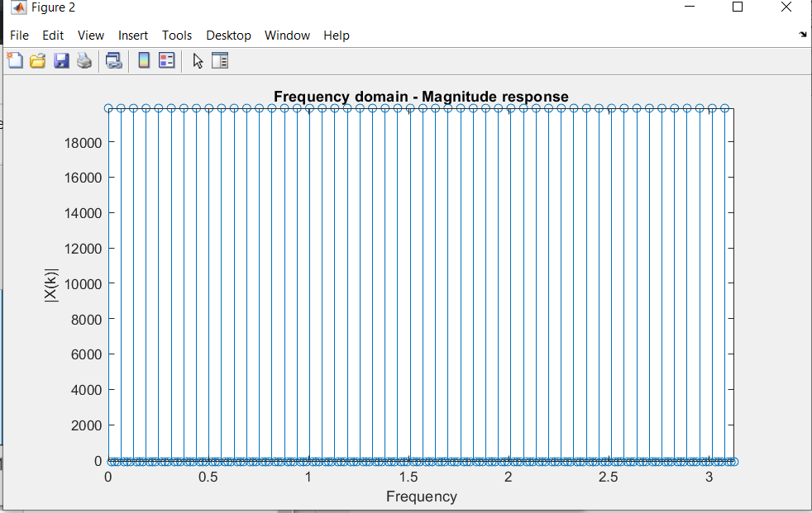Screen dimensions: 812x513
Task: Expand the File menu
Action: 19,36
